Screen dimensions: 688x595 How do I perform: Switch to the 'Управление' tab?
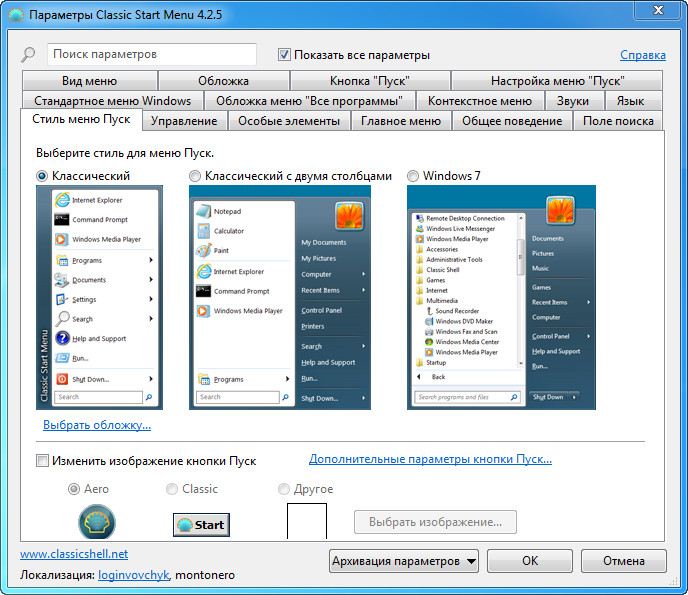tap(185, 121)
